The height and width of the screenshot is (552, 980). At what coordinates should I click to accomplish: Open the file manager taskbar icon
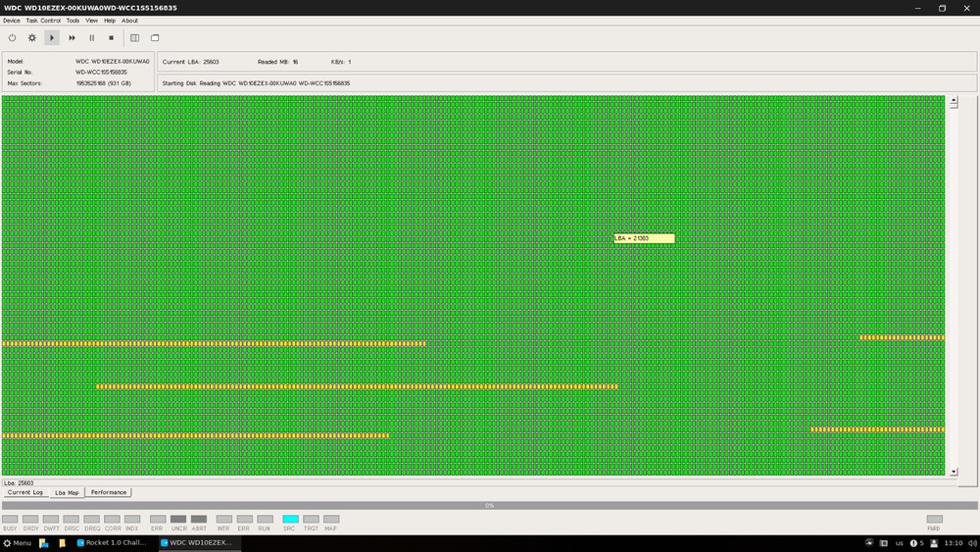pos(44,543)
